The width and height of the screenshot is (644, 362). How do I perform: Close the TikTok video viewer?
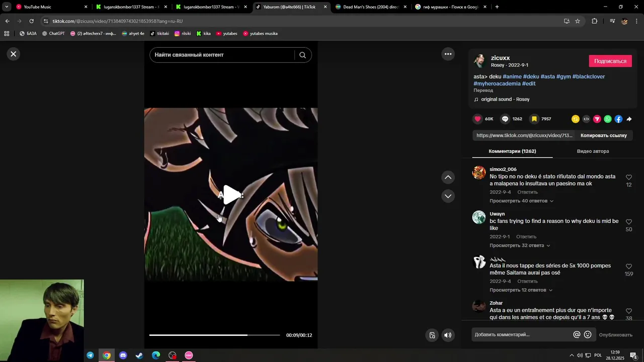(14, 54)
